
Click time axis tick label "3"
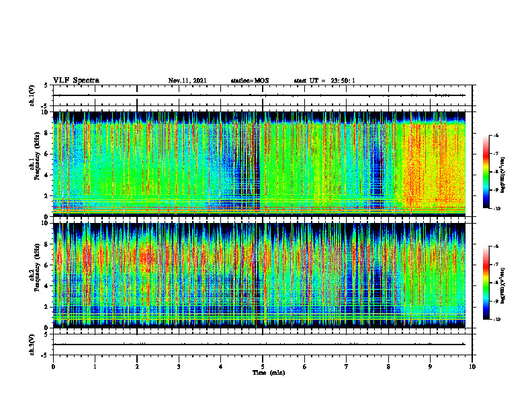pyautogui.click(x=179, y=367)
